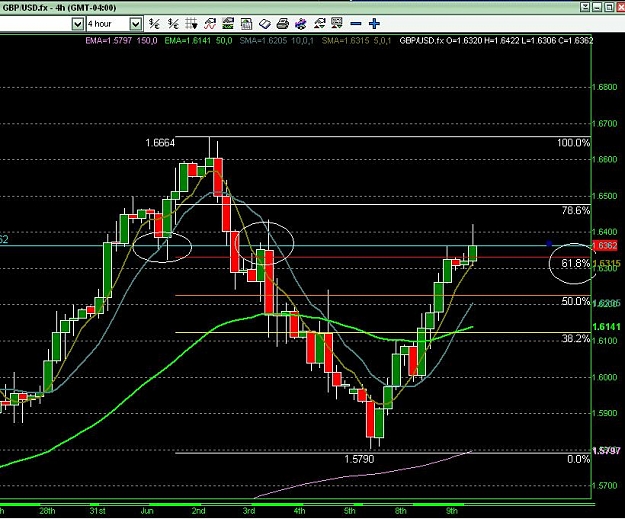
Task: Zoom in with the blue plus icon
Action: click(374, 24)
